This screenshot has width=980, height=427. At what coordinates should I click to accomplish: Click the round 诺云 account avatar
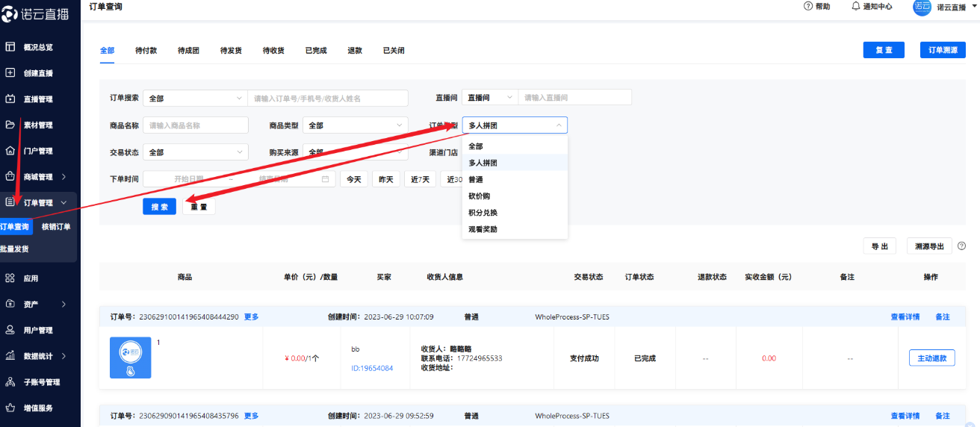[x=922, y=7]
